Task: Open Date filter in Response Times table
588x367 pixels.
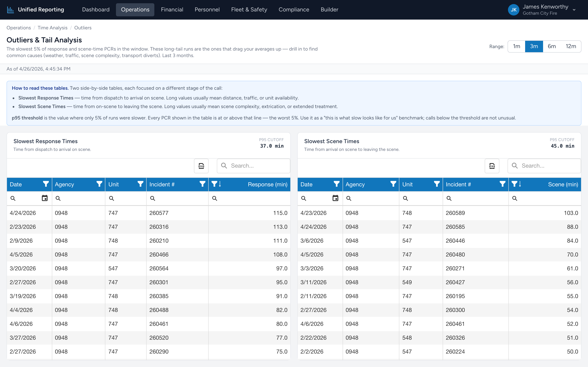Action: (46, 184)
